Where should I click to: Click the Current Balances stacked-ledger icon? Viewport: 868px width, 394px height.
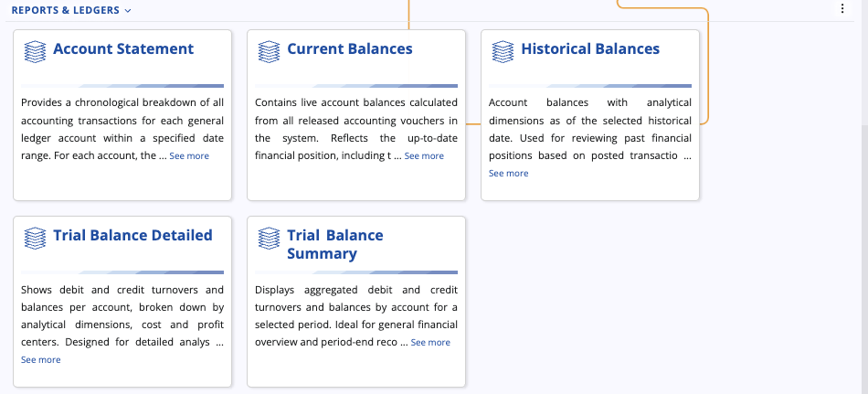tap(269, 51)
